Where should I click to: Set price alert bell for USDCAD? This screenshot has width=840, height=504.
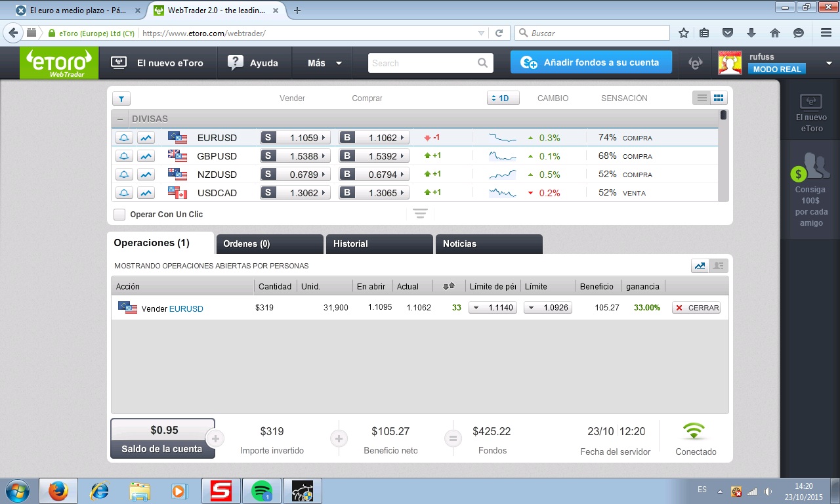coord(124,193)
